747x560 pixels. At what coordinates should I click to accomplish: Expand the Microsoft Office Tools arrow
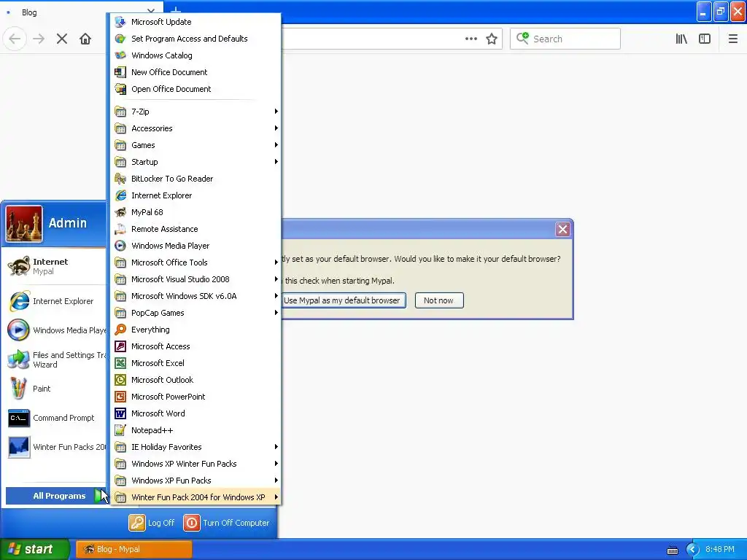pos(276,262)
